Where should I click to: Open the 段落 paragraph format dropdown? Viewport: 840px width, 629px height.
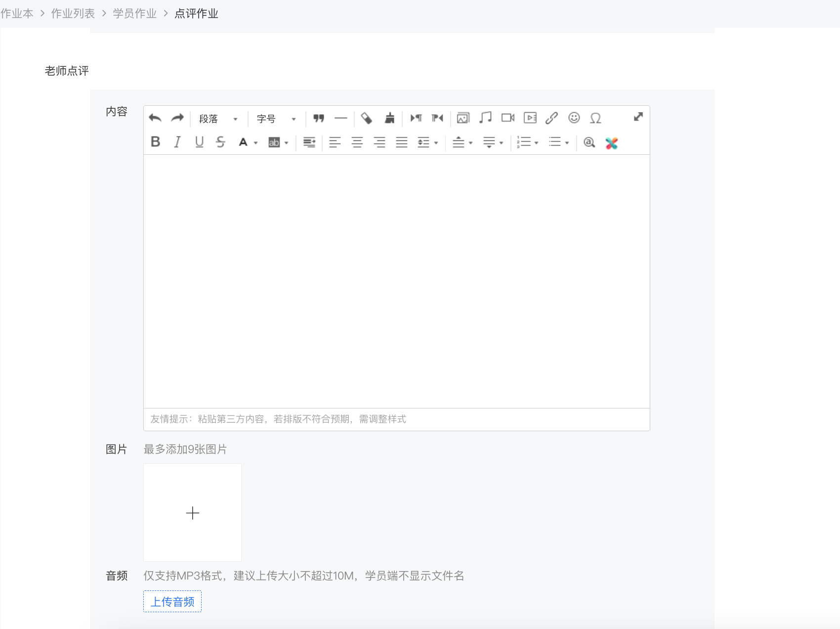[218, 119]
